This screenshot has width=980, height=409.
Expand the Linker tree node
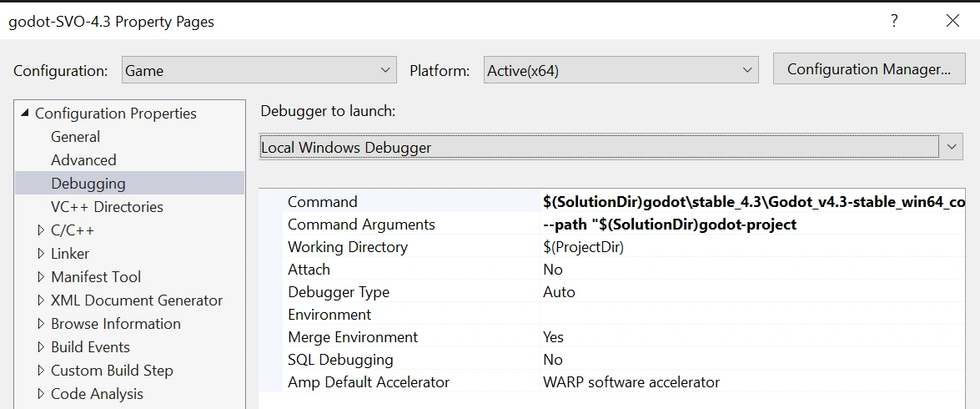[42, 254]
